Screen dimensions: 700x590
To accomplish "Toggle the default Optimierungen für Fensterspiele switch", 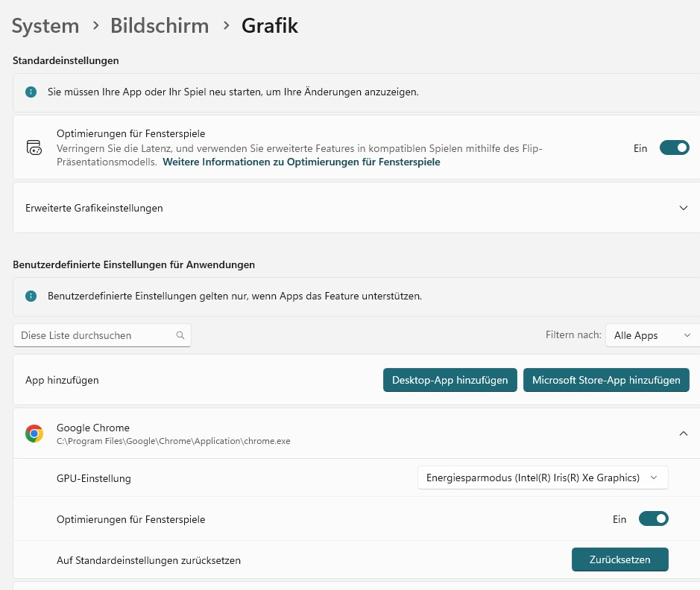I will (x=674, y=148).
